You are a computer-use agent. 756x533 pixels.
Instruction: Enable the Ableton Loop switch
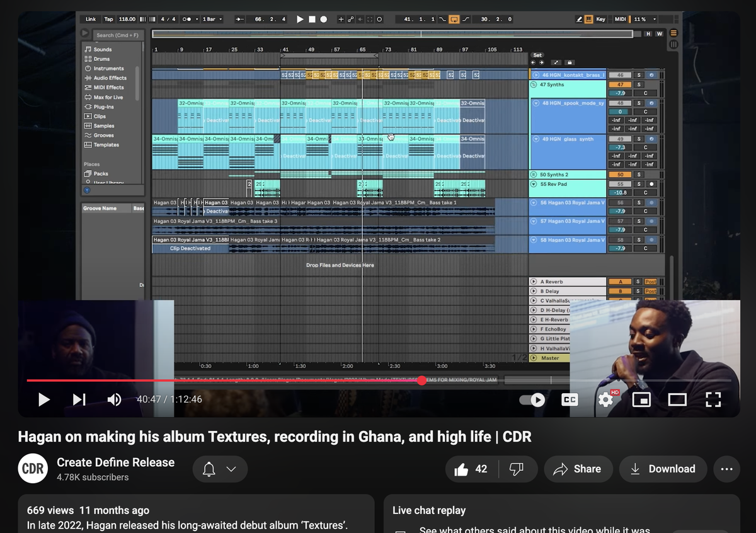point(454,20)
